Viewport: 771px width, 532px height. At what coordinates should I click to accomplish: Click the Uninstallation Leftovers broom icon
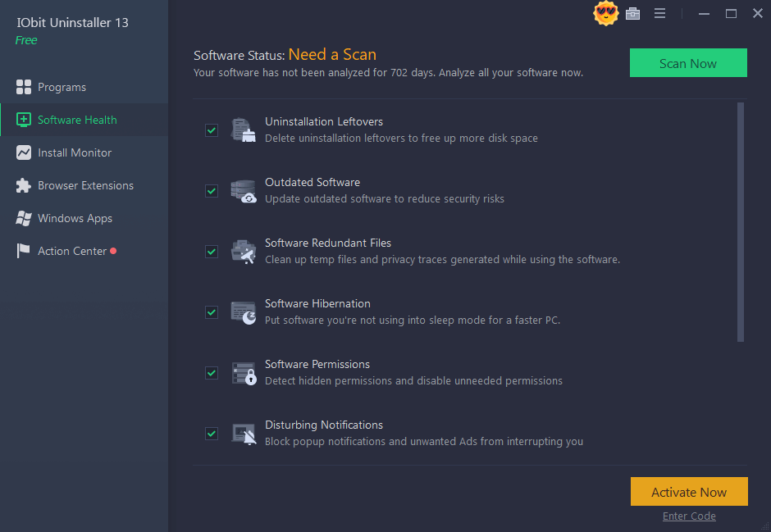point(243,130)
